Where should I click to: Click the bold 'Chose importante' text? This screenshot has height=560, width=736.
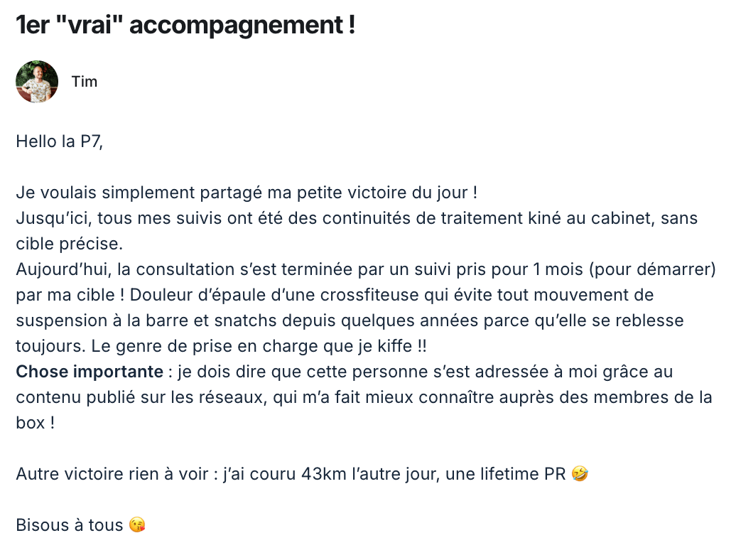[90, 372]
